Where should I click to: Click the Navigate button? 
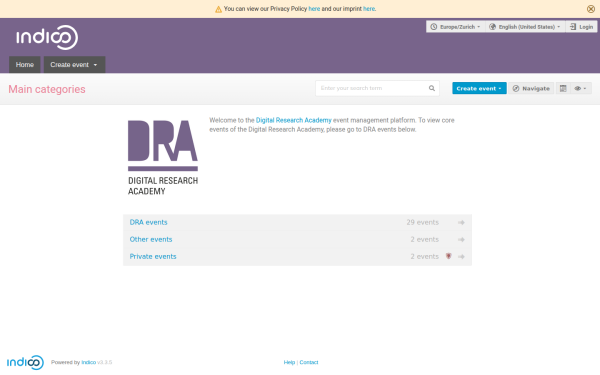(x=531, y=88)
